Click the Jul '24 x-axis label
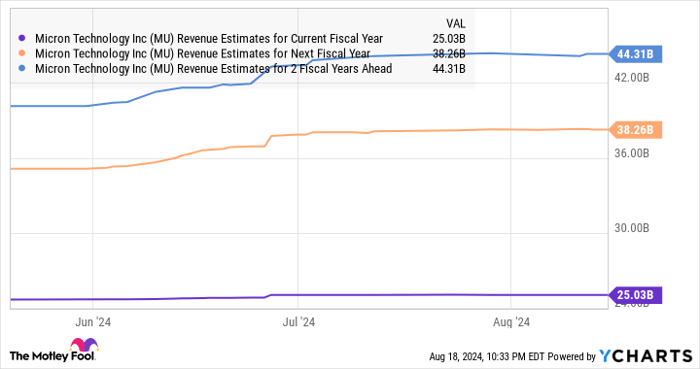The width and height of the screenshot is (700, 369). click(x=299, y=322)
